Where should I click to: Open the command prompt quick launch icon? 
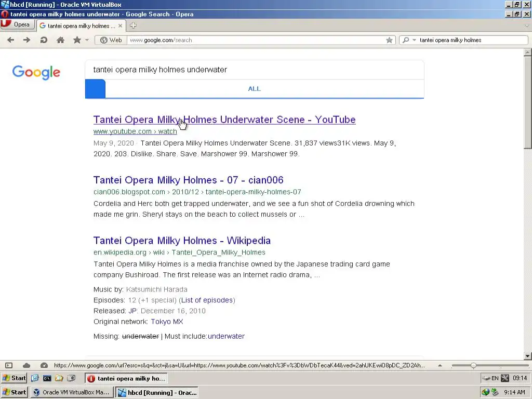(47, 378)
